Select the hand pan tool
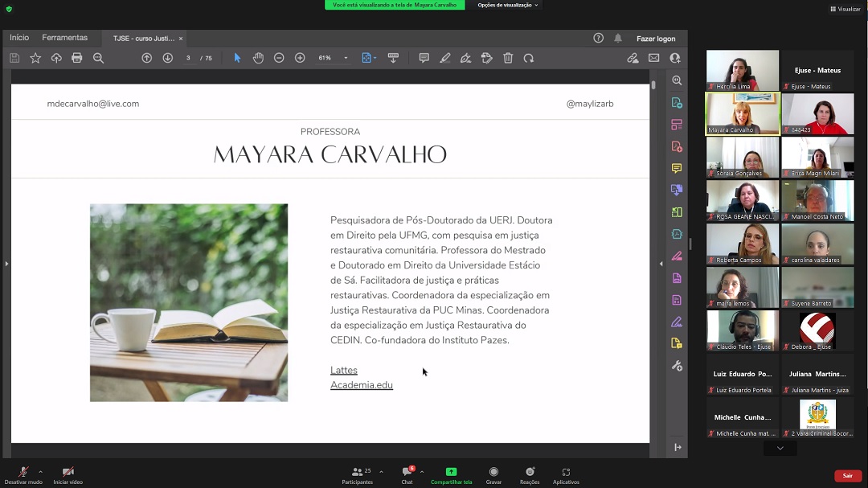 (258, 58)
